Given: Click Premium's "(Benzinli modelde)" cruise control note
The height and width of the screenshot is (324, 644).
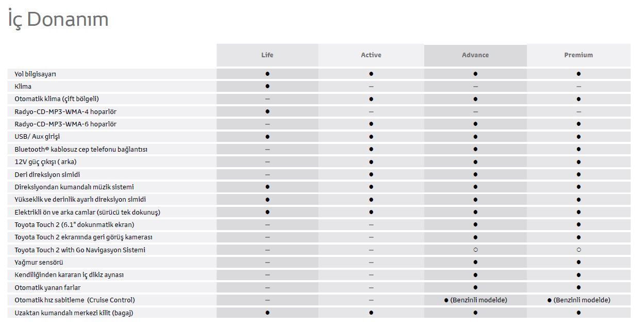Looking at the screenshot, I should (582, 300).
